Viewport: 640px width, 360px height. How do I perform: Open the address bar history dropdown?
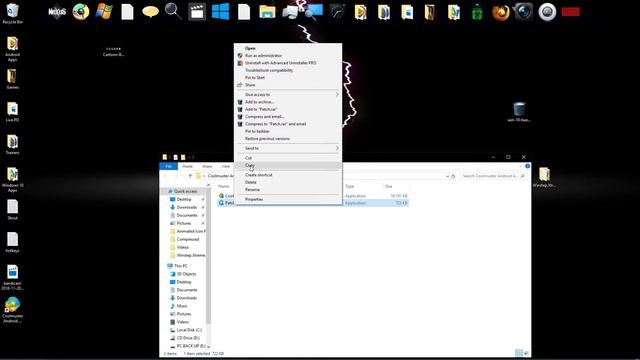tap(447, 176)
